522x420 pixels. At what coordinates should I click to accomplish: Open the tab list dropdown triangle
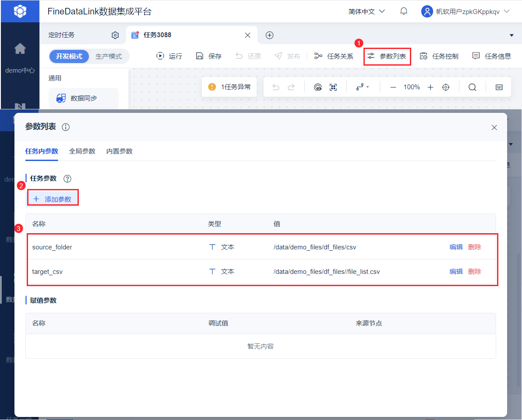tap(511, 35)
